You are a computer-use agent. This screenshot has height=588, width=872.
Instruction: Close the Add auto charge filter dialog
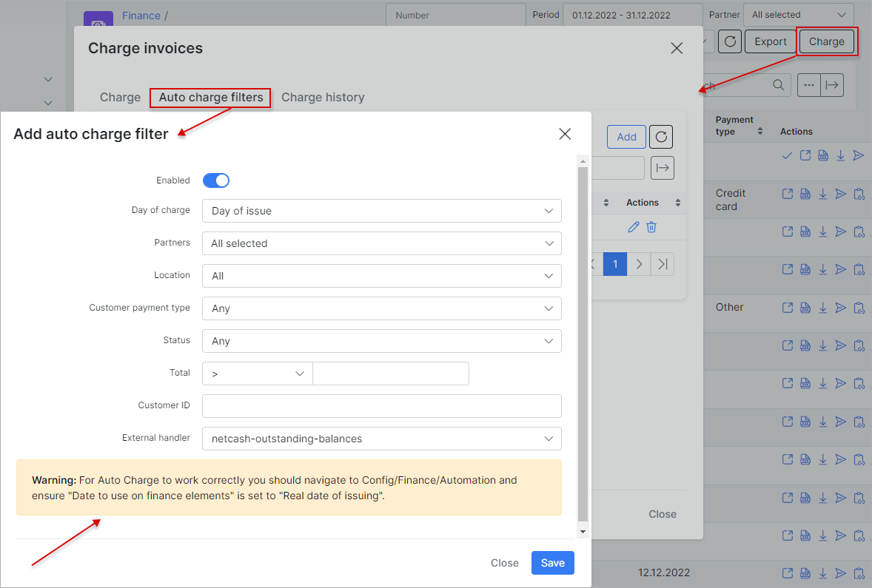[565, 134]
